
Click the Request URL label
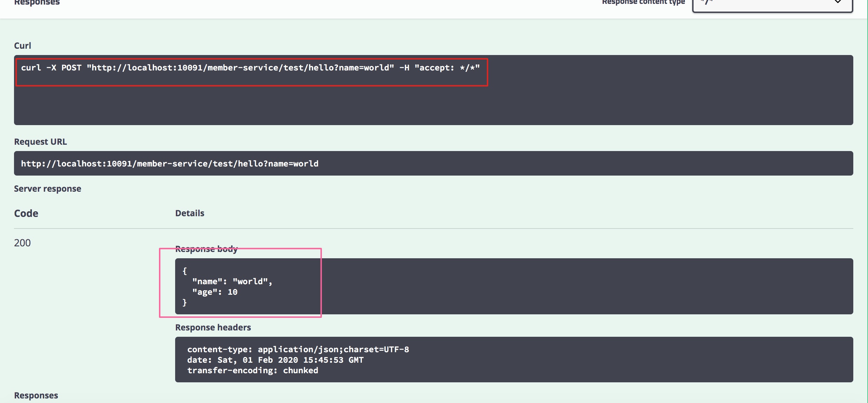coord(40,142)
